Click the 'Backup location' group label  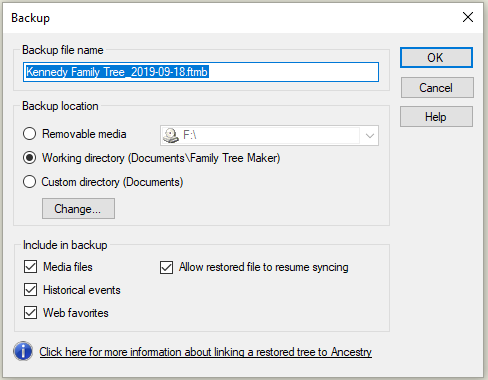tap(60, 106)
